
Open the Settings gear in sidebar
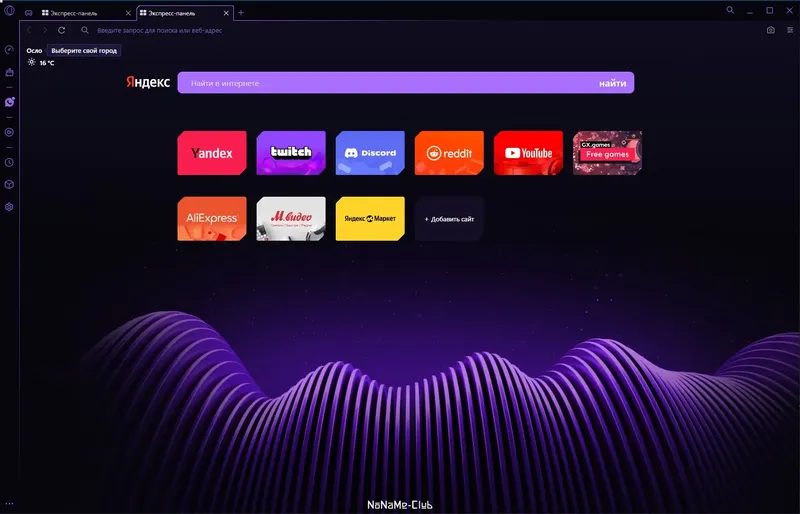[9, 207]
